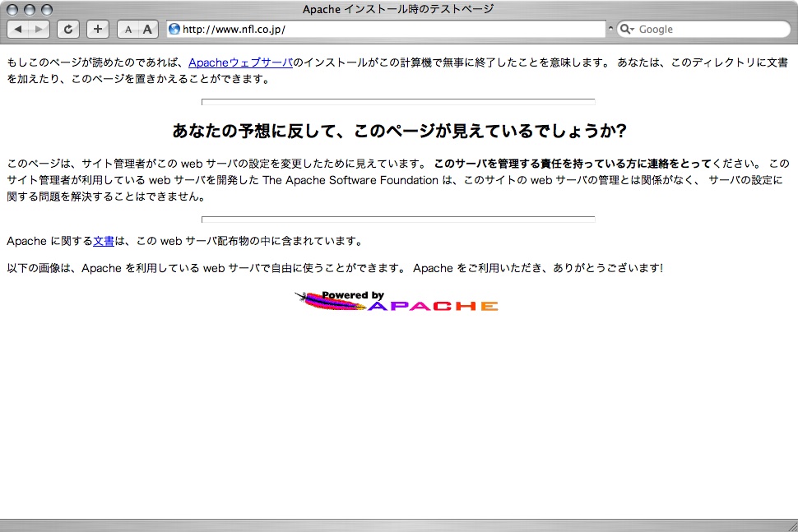Add bookmark using the plus button
The image size is (798, 532).
pyautogui.click(x=97, y=30)
